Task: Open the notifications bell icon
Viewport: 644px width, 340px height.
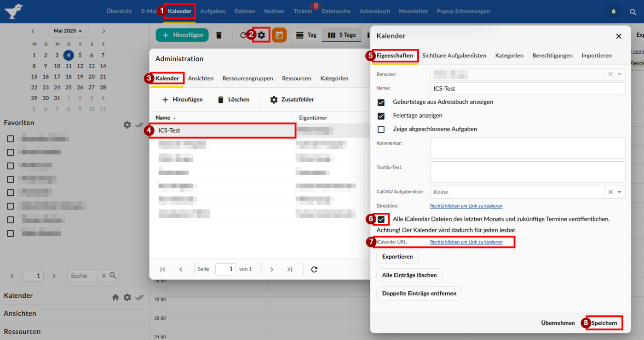Action: tap(613, 11)
